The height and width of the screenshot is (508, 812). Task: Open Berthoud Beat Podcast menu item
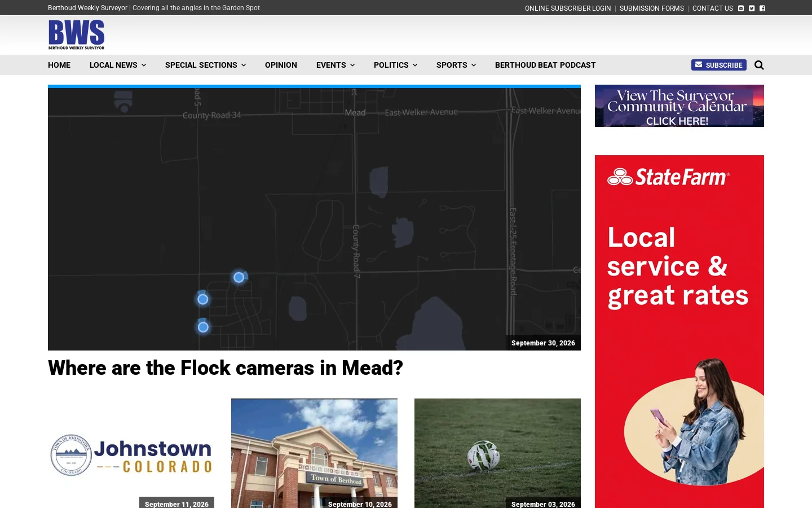tap(545, 65)
